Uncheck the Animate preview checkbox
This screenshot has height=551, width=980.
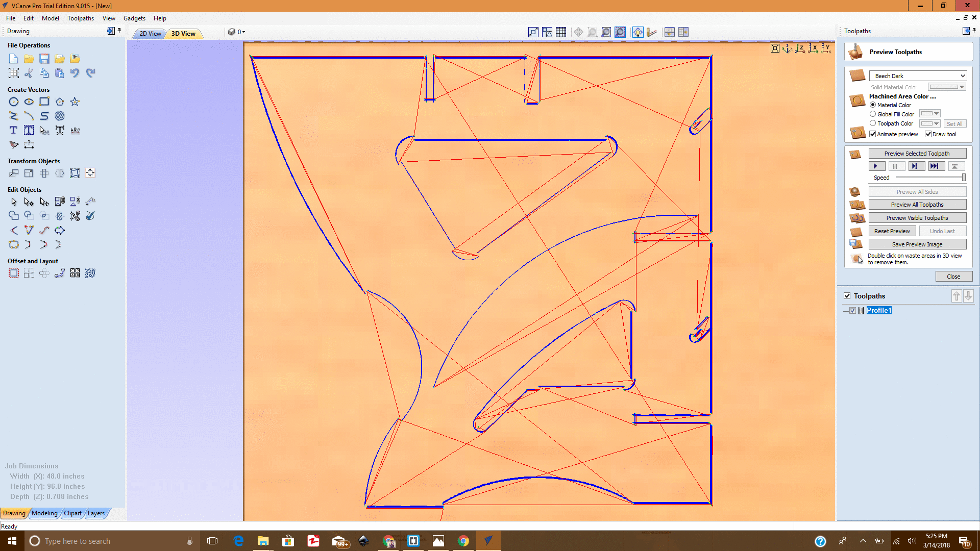[873, 134]
